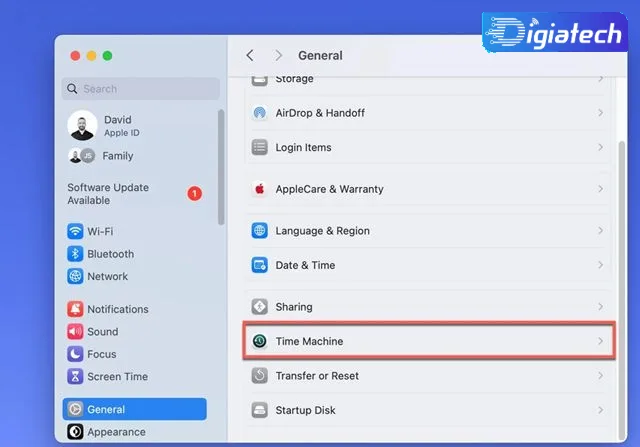Open Sharing label
The image size is (640, 447).
294,307
